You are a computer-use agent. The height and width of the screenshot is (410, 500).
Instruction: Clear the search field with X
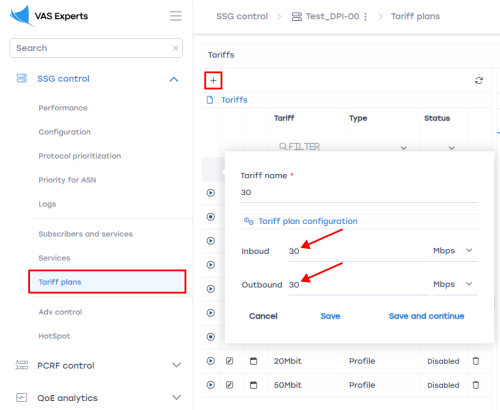click(x=175, y=48)
